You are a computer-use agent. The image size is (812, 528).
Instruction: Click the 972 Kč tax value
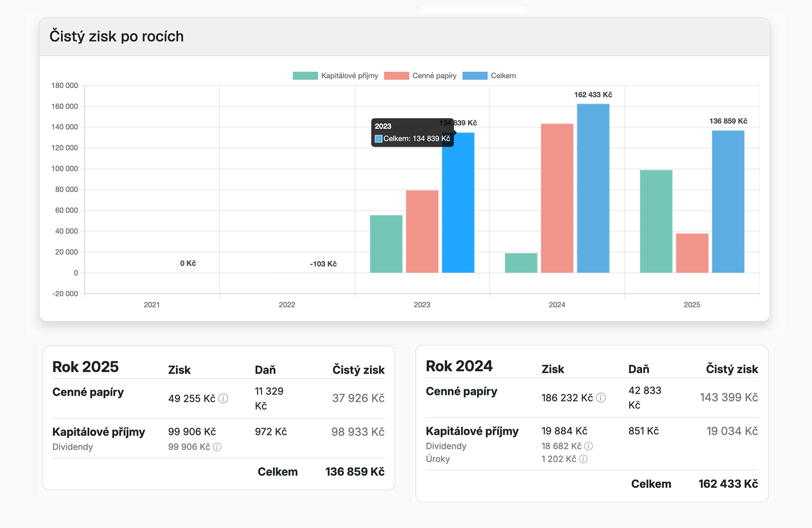tap(271, 432)
